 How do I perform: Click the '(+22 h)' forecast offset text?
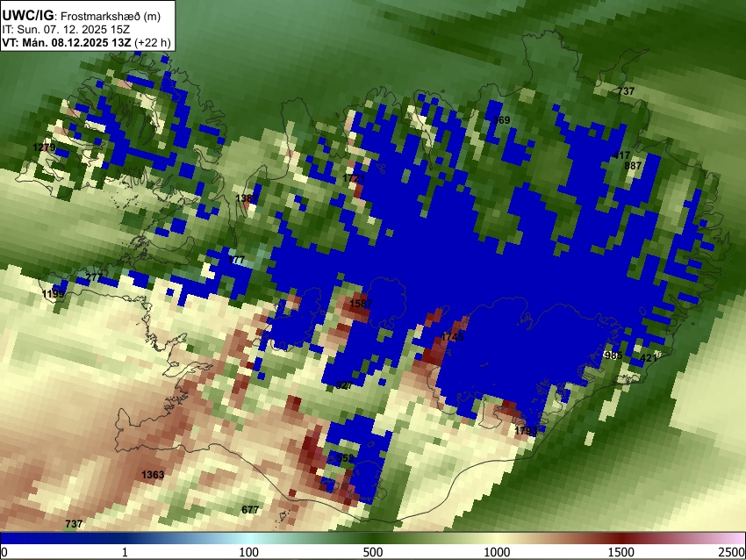point(152,42)
